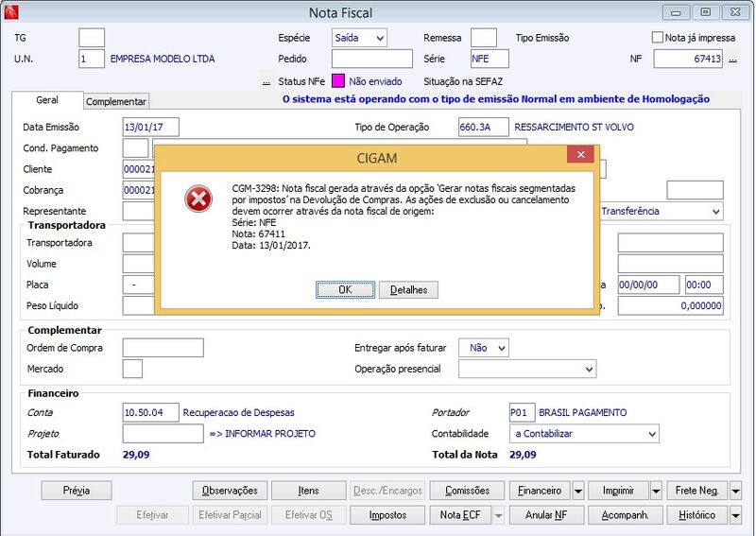Screen dimensions: 756x536
Task: Click the date field showing 00/00/00
Action: click(648, 285)
